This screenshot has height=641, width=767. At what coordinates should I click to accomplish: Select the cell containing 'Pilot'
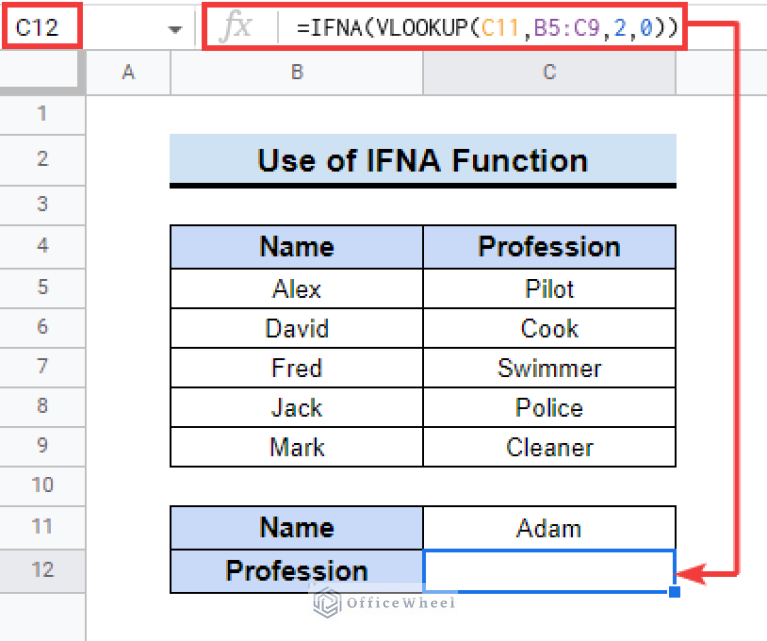(549, 288)
